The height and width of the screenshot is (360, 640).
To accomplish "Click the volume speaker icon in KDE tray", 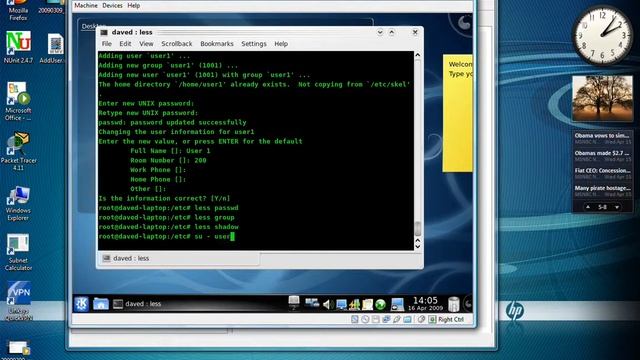I will 328,304.
